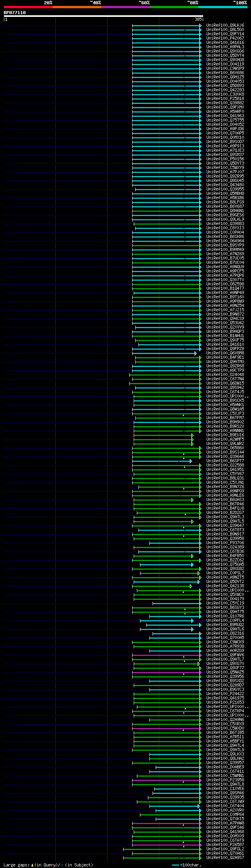Screen dimensions: 251x868
Task: Open hit UniRef100_B9MUQ2
Action: click(x=225, y=625)
